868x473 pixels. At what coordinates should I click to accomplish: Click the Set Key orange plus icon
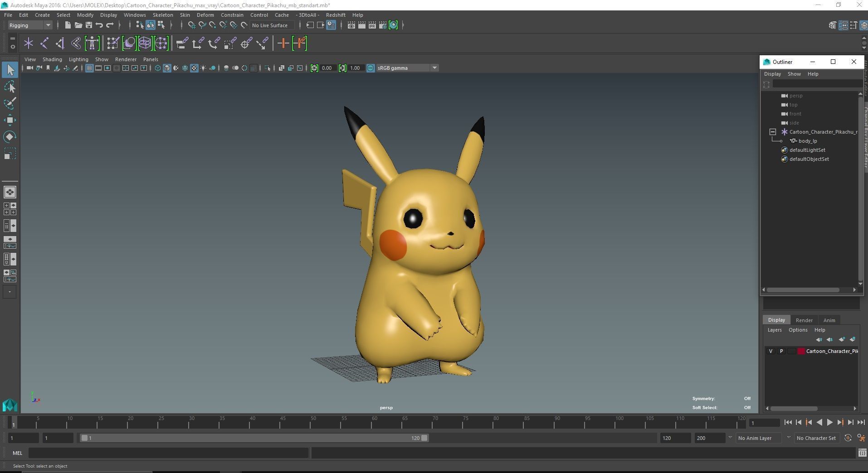[x=283, y=43]
